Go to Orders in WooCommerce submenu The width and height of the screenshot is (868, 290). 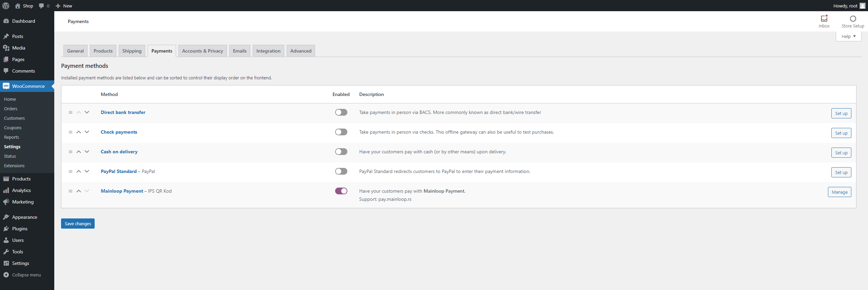click(11, 109)
